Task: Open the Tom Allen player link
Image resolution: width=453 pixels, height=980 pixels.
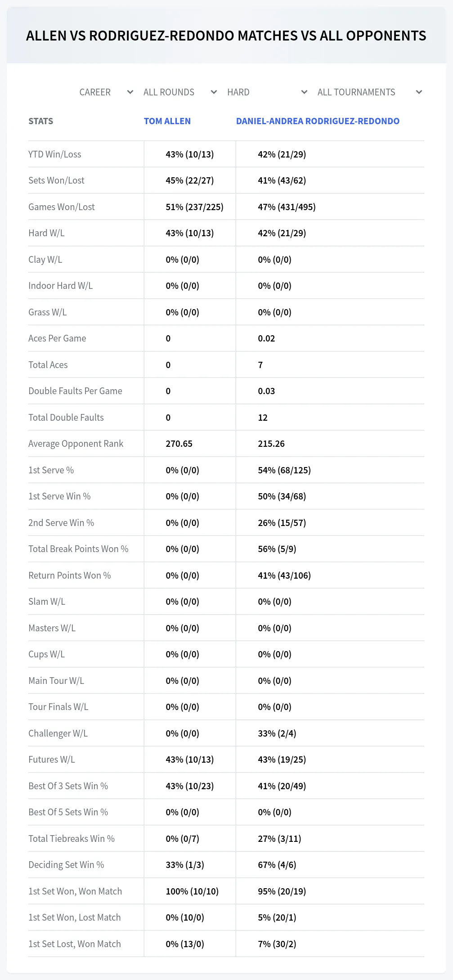Action: click(167, 121)
